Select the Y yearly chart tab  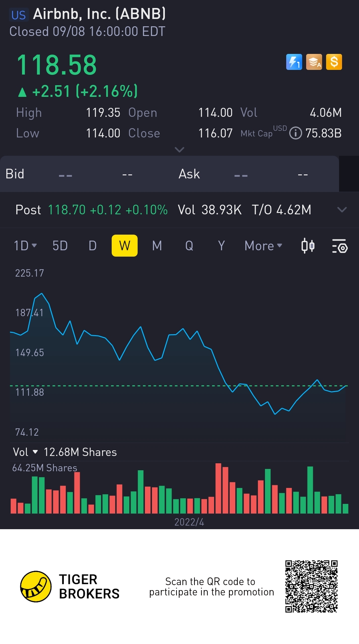221,246
